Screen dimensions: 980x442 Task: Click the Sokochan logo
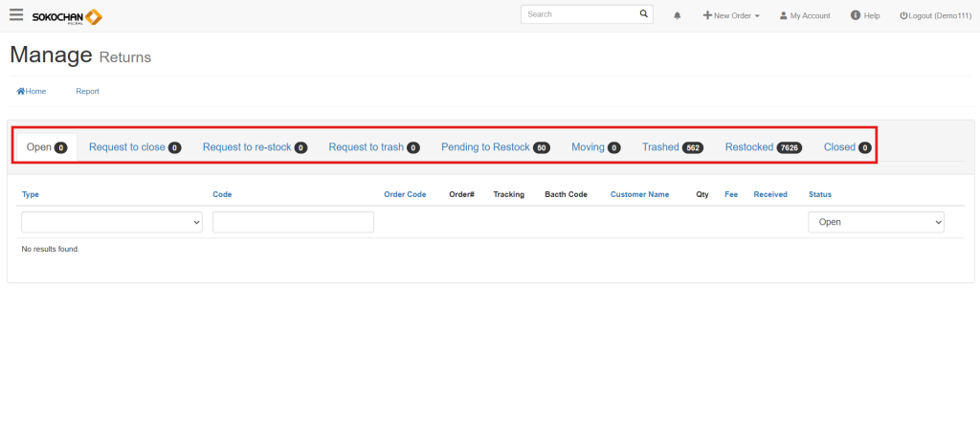point(67,16)
